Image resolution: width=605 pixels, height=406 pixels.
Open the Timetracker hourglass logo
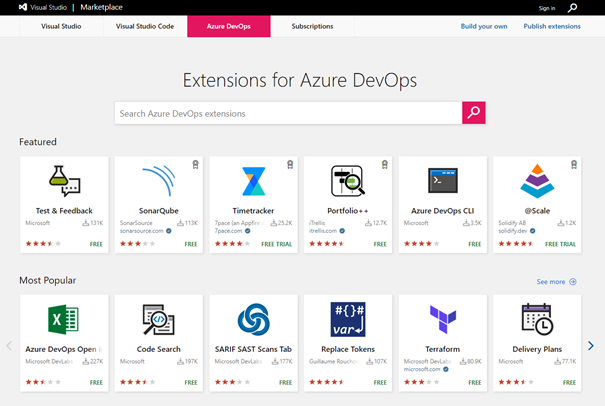pos(253,181)
